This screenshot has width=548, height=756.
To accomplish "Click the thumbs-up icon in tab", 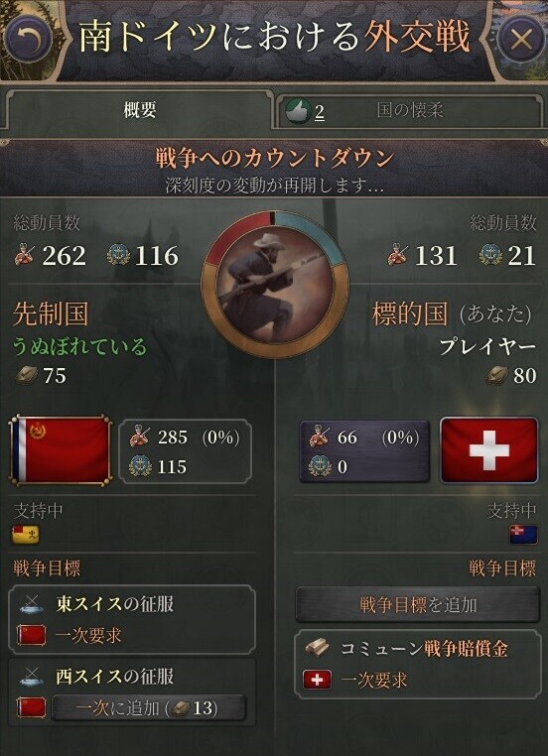I will click(297, 111).
